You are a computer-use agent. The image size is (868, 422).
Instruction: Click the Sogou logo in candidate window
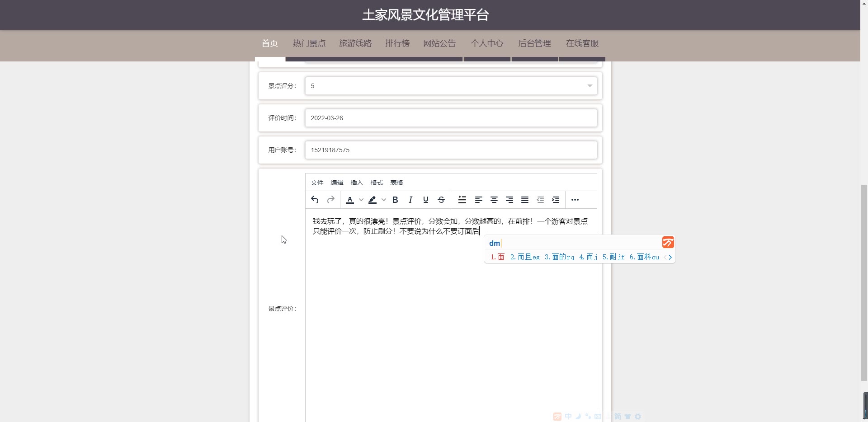point(668,242)
